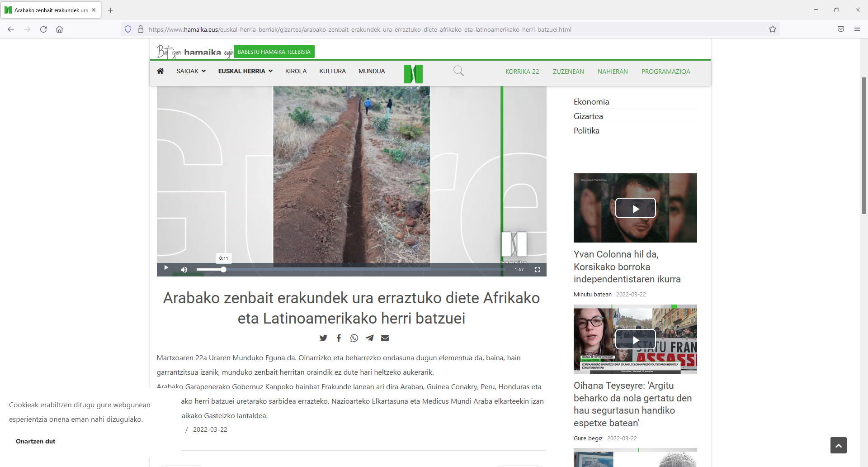Open the KULTURA section
This screenshot has width=868, height=467.
[x=332, y=71]
